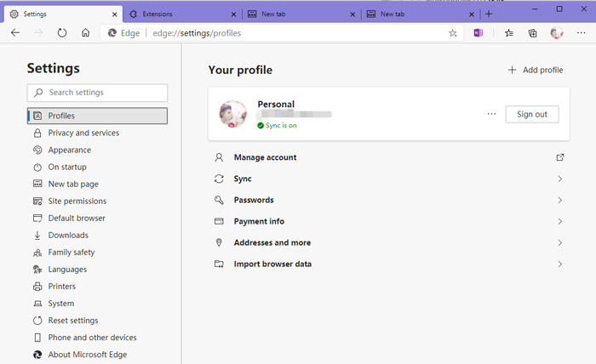Viewport: 596px width, 364px height.
Task: Click the Addresses location pin icon
Action: click(x=219, y=242)
